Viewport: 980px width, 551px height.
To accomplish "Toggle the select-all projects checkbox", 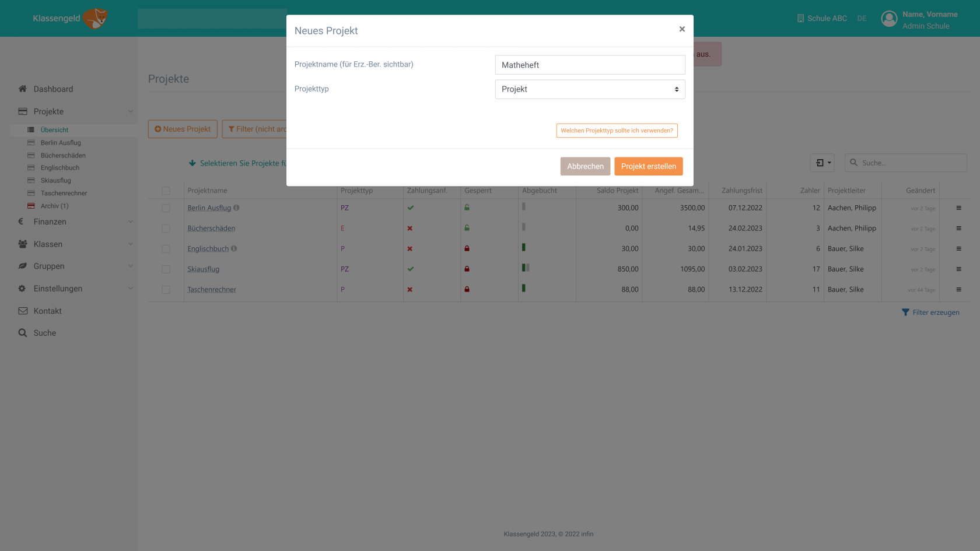I will [166, 191].
